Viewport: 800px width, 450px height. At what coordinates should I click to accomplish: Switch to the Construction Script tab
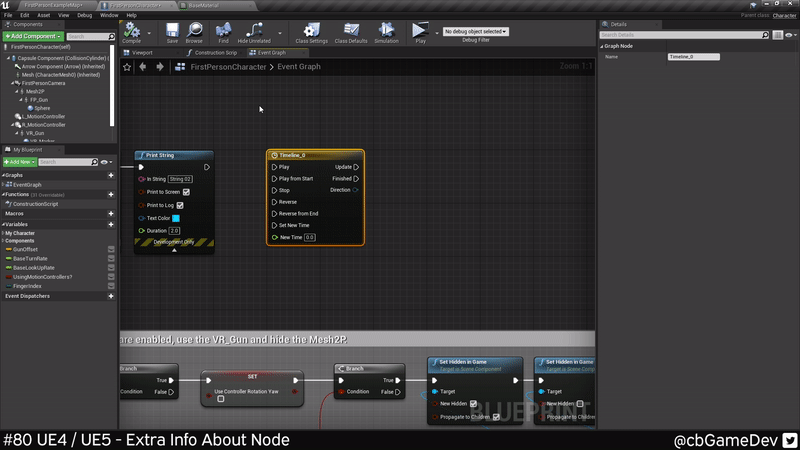[x=215, y=52]
